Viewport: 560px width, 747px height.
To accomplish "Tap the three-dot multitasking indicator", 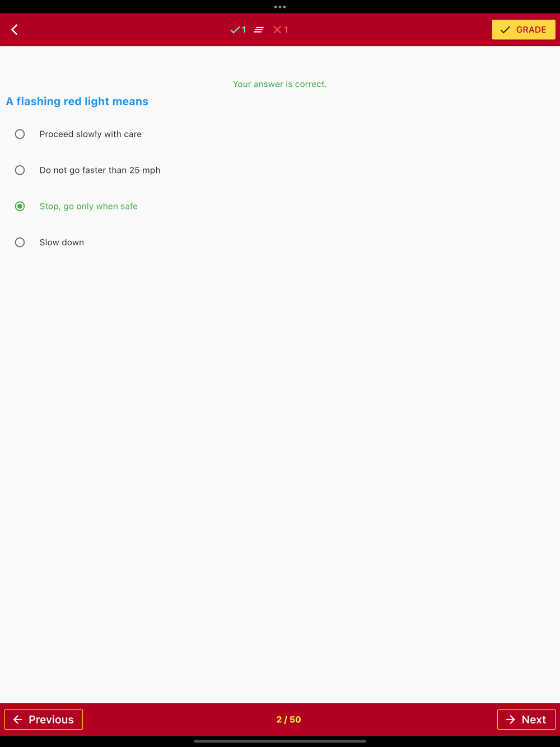I will click(x=280, y=7).
